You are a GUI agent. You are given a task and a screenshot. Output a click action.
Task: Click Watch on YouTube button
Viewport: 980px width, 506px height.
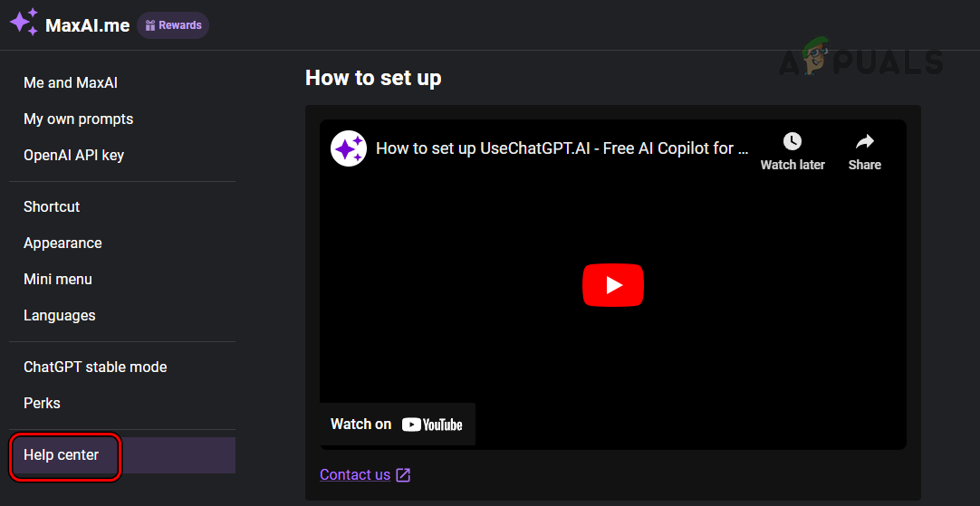(x=398, y=425)
